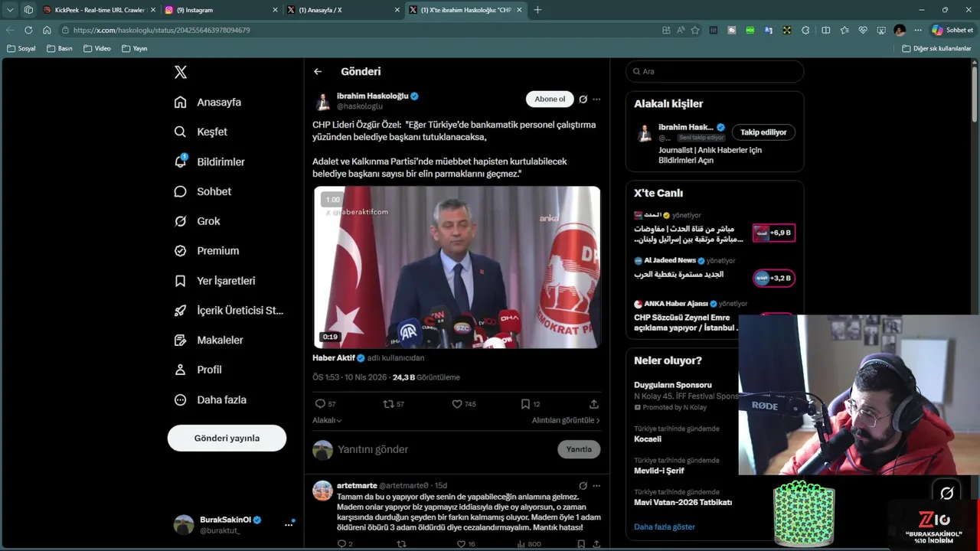Screen dimensions: 980x551
Task: Click the share icon on the main post
Action: coord(593,404)
